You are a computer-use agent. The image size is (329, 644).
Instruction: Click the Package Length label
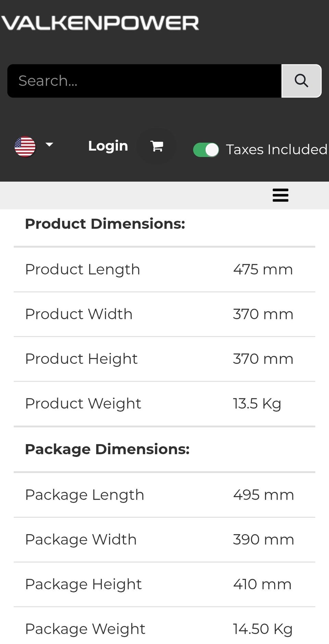84,495
